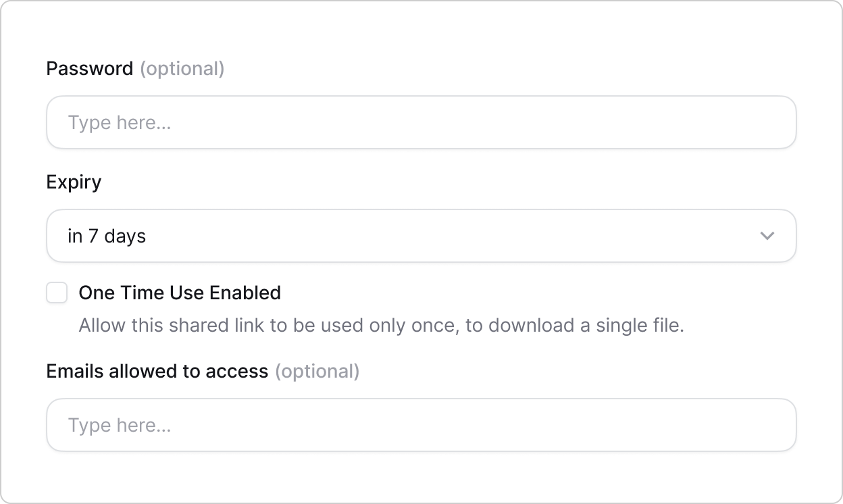The height and width of the screenshot is (504, 843).
Task: Click "(optional)" beside Emails allowed label
Action: [317, 371]
